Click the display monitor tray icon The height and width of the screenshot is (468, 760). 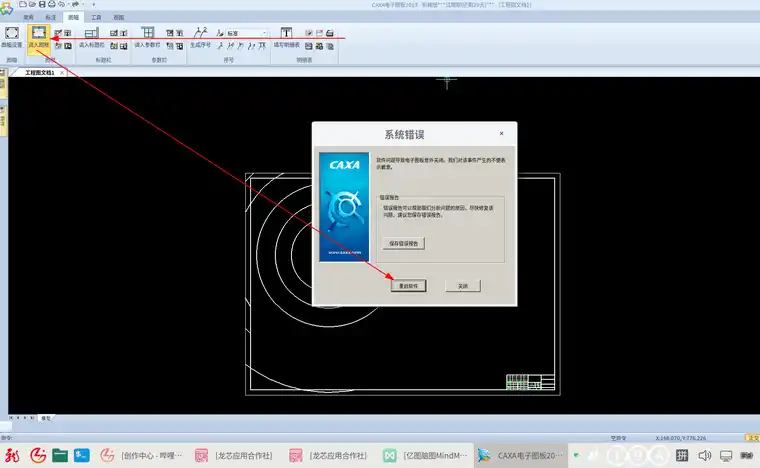click(x=726, y=455)
